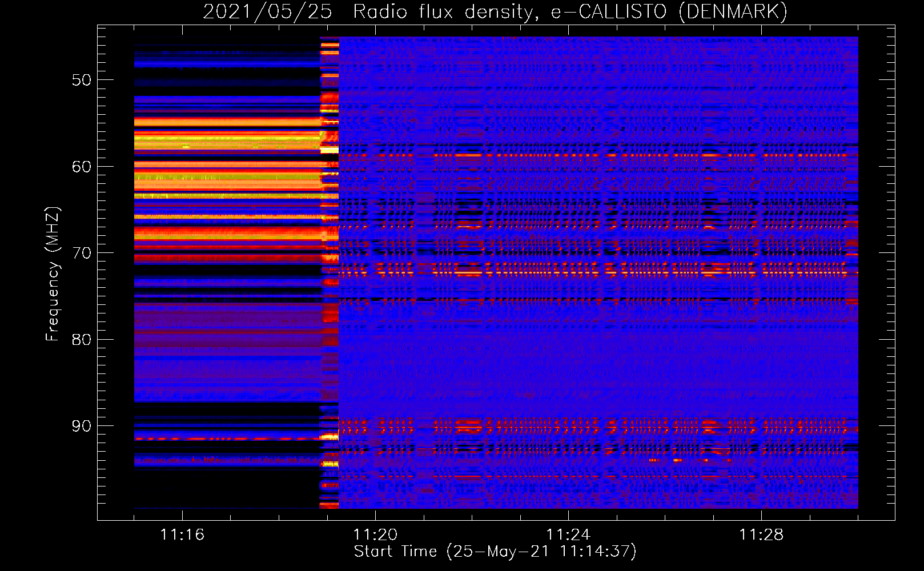Click the 60 frequency tick label
The width and height of the screenshot is (924, 571).
point(82,167)
